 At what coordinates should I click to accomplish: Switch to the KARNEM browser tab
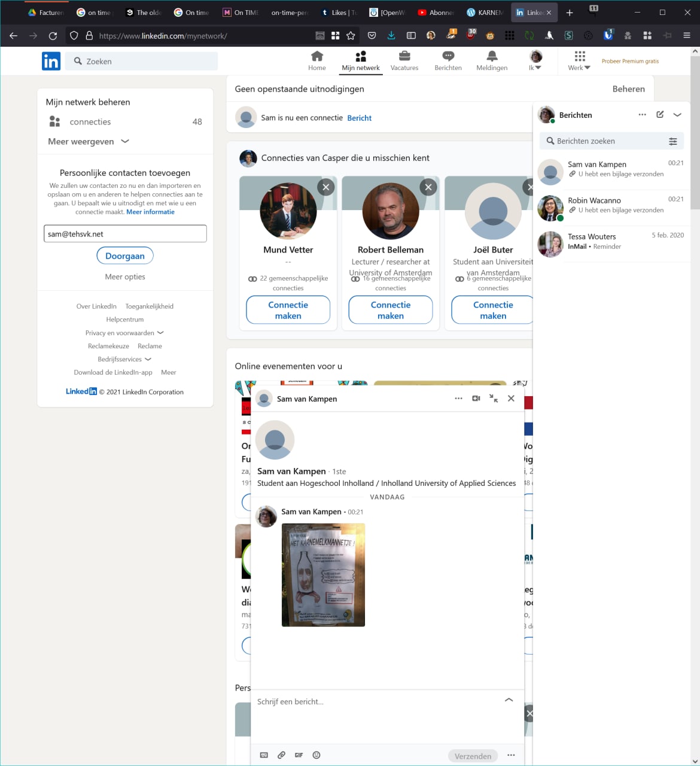tap(485, 13)
